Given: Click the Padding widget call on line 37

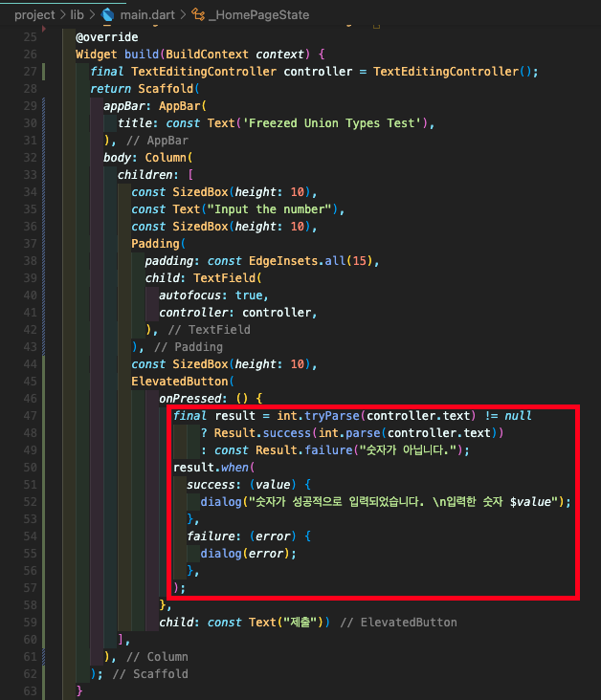Looking at the screenshot, I should 155,244.
